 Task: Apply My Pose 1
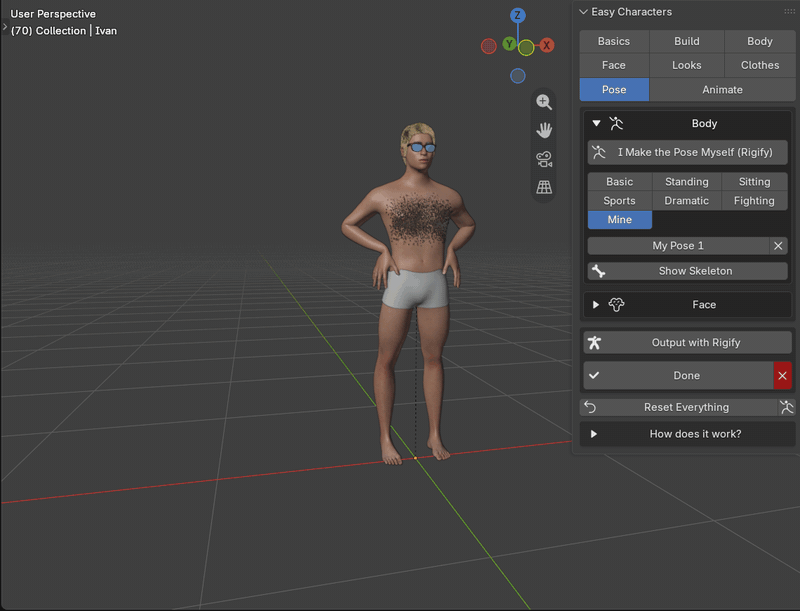[678, 246]
